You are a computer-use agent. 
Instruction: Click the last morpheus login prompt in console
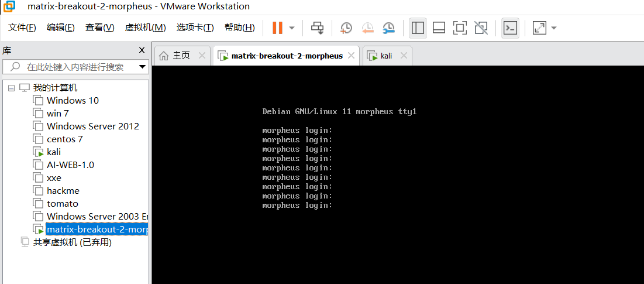(297, 206)
